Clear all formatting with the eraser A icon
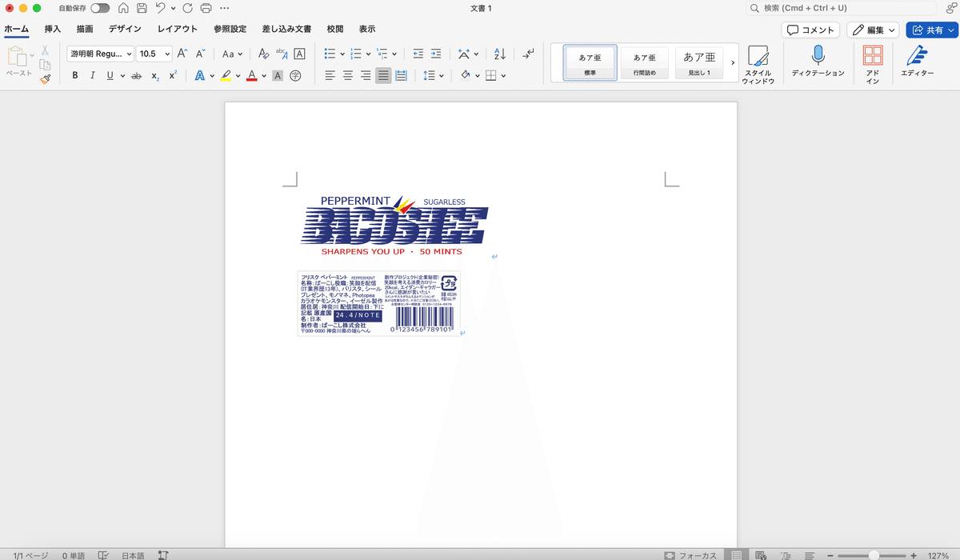Viewport: 960px width, 560px height. point(264,54)
